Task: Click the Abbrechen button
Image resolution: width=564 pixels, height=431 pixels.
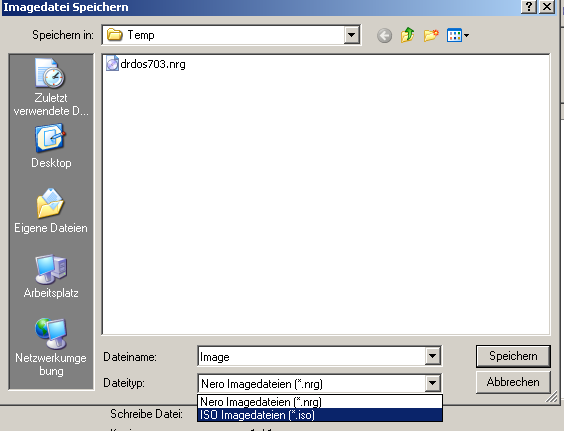Action: click(513, 382)
